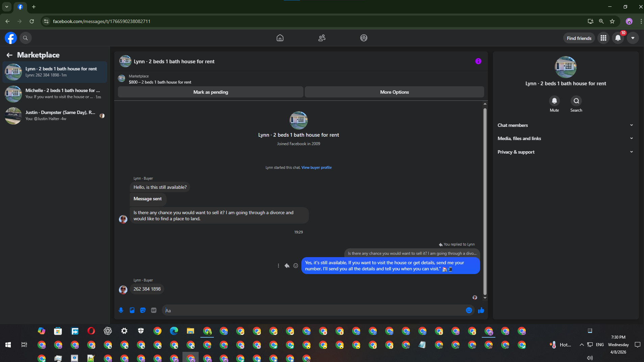The width and height of the screenshot is (644, 362).
Task: Click Mark as pending button
Action: pyautogui.click(x=210, y=92)
